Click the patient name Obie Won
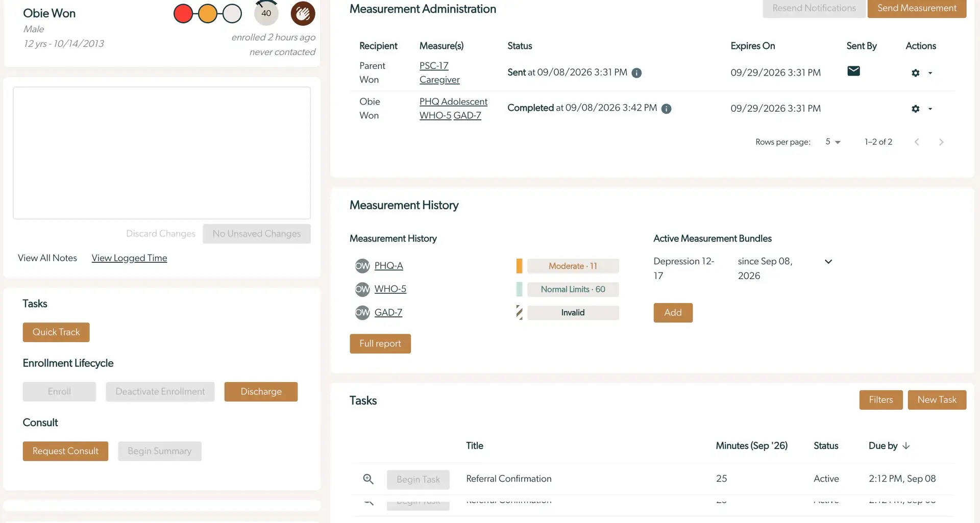This screenshot has height=523, width=980. [x=50, y=13]
